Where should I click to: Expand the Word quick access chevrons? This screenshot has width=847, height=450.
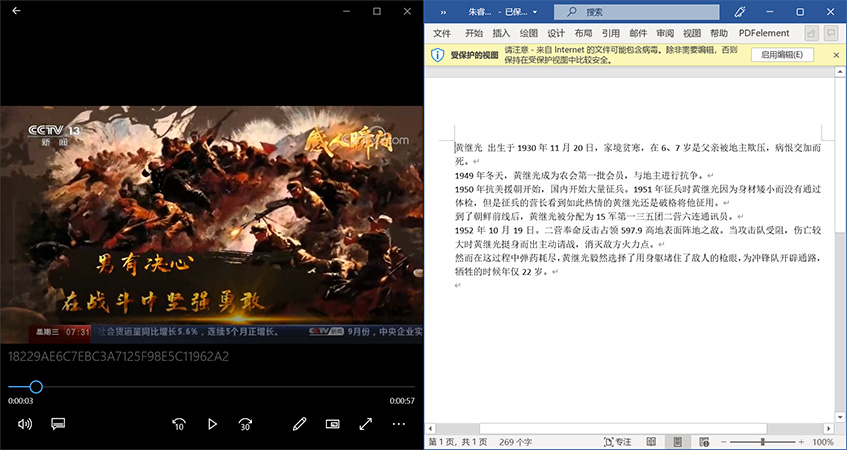click(x=443, y=12)
